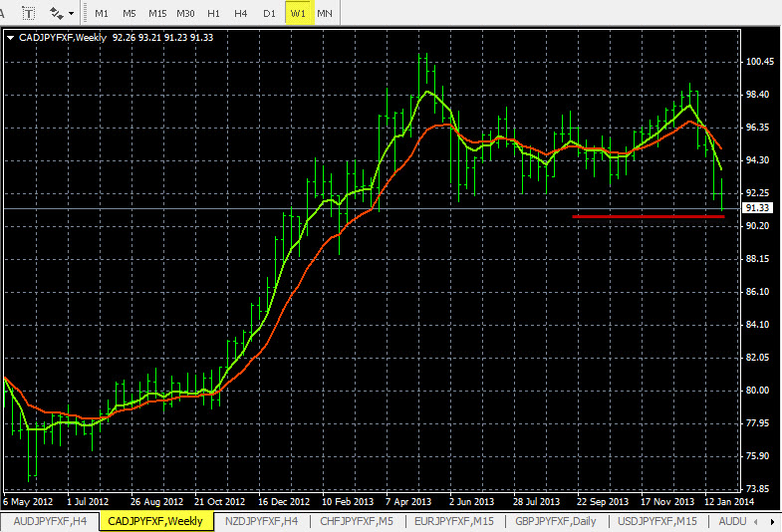
Task: Switch chart to M5 timeframe
Action: pos(130,14)
